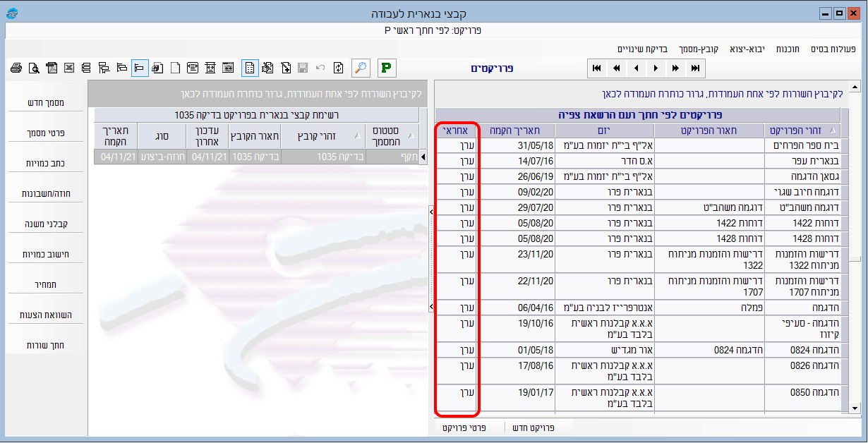The image size is (868, 443).
Task: Click the projects list scrollbar down arrow
Action: [855, 408]
